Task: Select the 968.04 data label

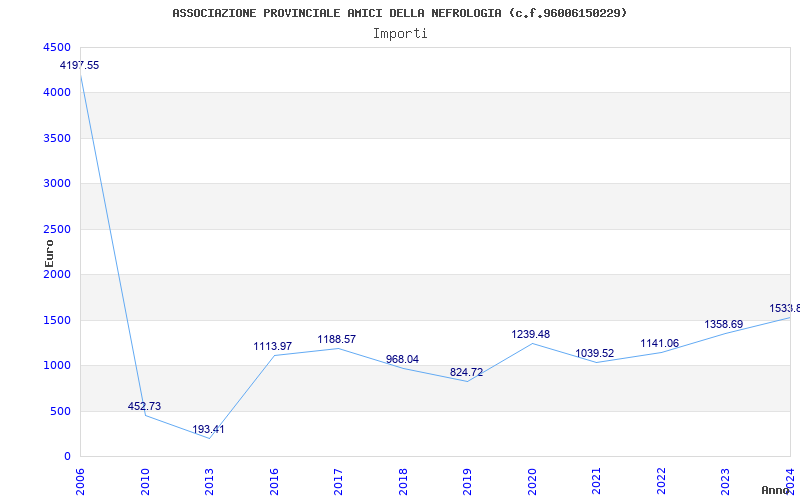Action: (402, 359)
